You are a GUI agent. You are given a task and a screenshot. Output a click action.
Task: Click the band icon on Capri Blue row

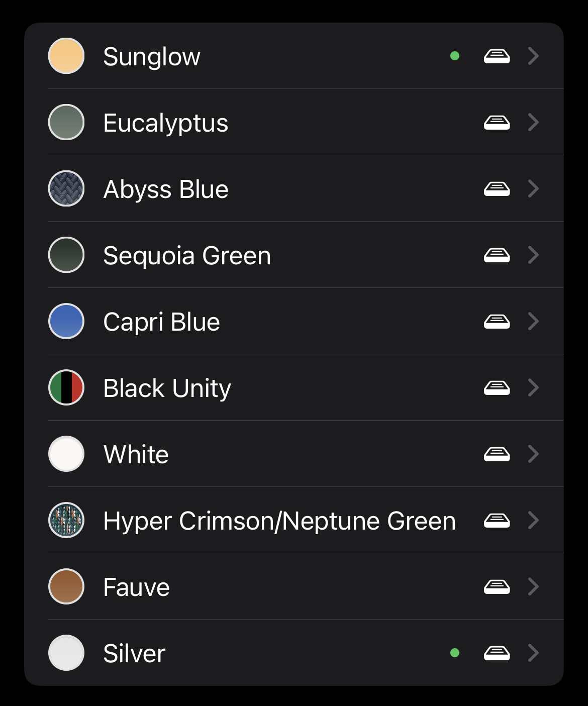point(497,321)
